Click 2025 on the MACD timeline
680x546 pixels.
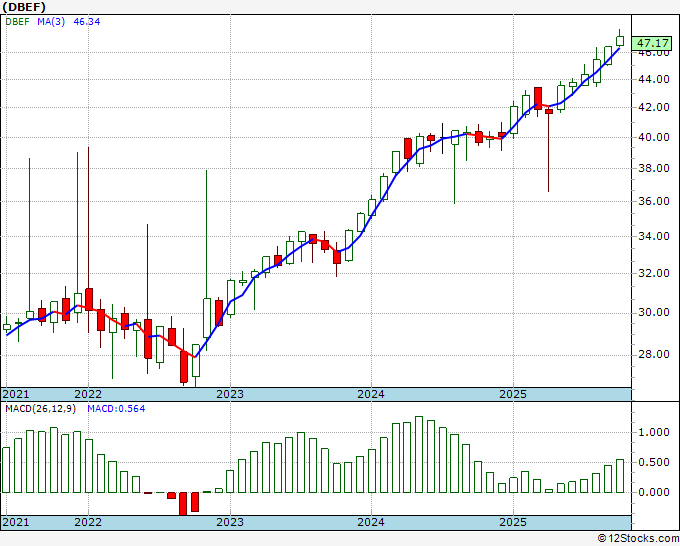(x=513, y=522)
